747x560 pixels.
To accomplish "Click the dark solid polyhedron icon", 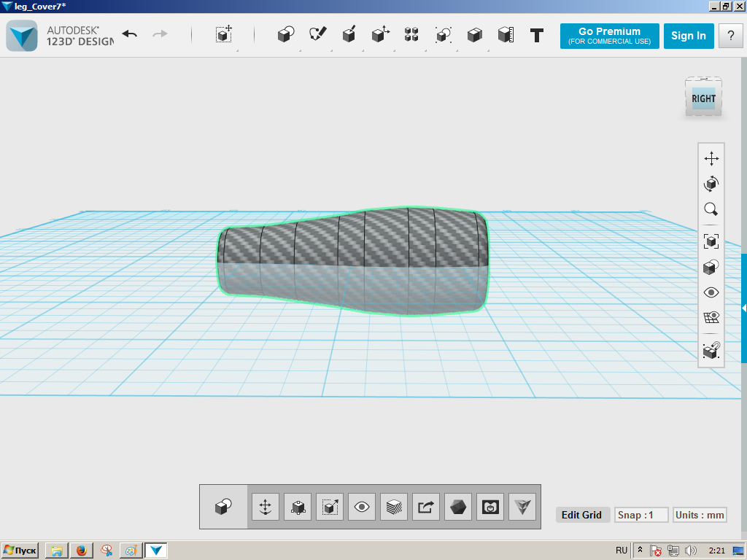I will coord(458,507).
